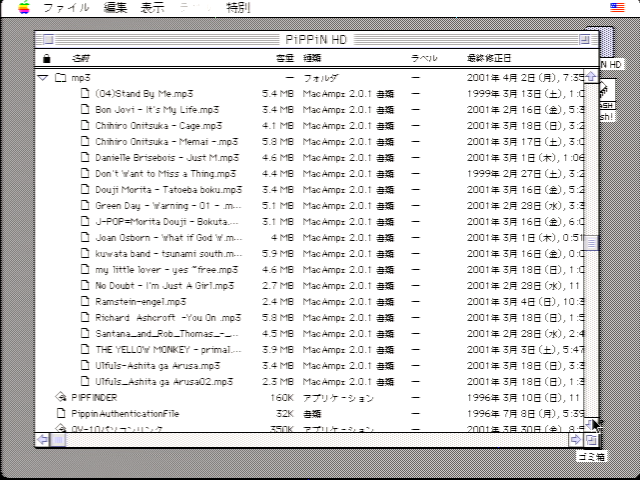
Task: Click file icon for Ulfuls-Ashita ga Arusa.mp3
Action: pyautogui.click(x=85, y=365)
